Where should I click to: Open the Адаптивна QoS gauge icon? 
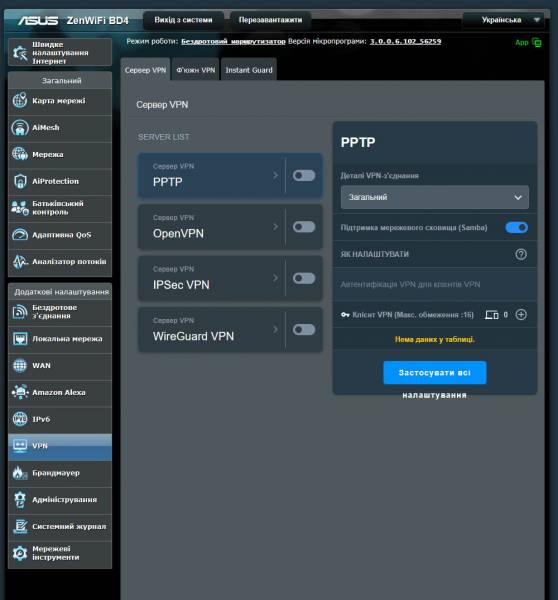pyautogui.click(x=20, y=235)
